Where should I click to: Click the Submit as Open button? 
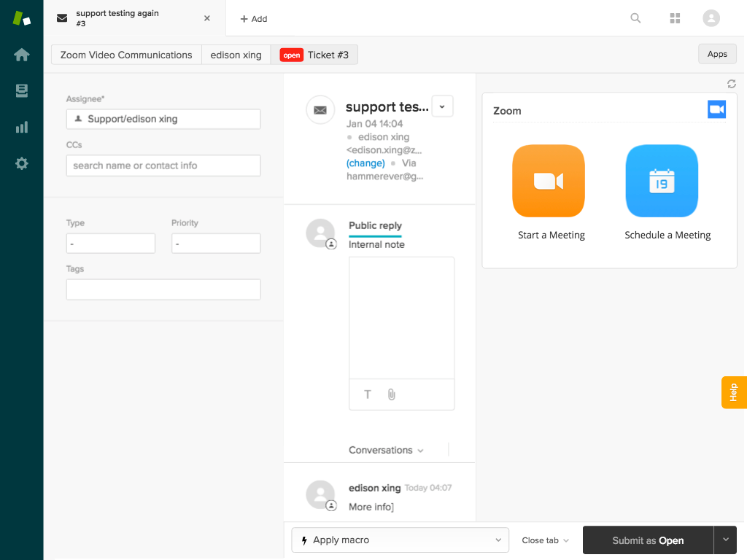click(x=647, y=540)
